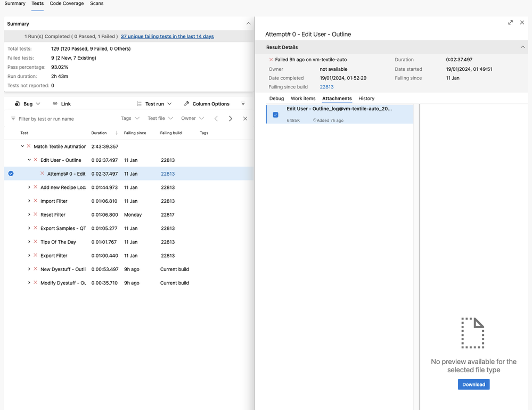Open the Test run dropdown
Image resolution: width=532 pixels, height=410 pixels.
click(x=154, y=104)
